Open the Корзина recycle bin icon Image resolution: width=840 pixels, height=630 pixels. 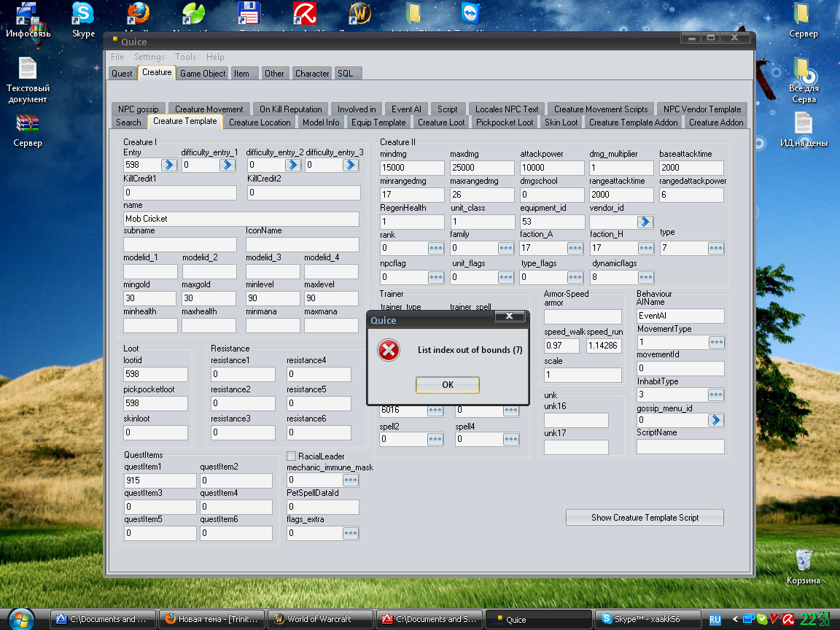[803, 567]
